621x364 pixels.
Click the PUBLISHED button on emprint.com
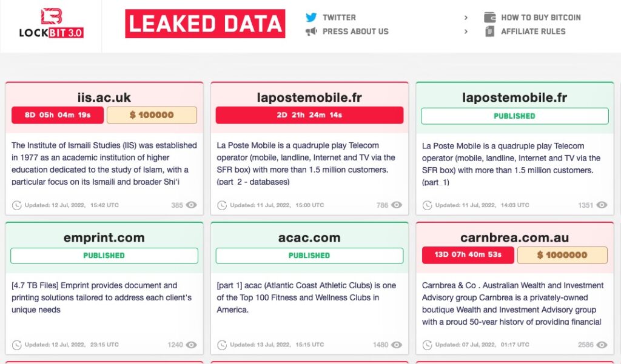click(x=104, y=256)
